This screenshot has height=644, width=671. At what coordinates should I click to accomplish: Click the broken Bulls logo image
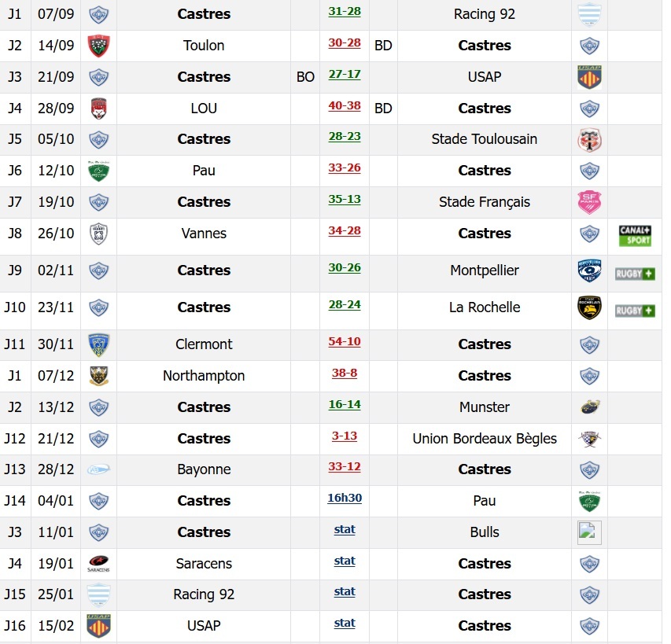click(589, 532)
